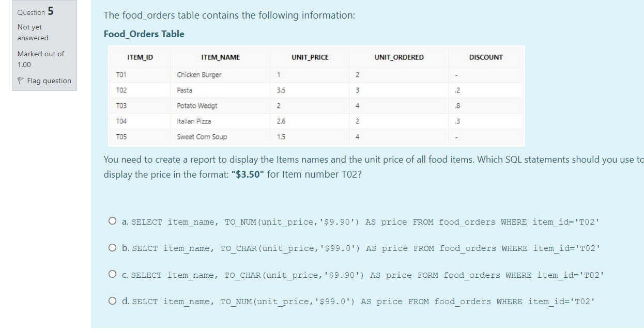Click the 1.5 unit price for Sweet Corn Soup
Image resolution: width=644 pixels, height=332 pixels.
[281, 137]
